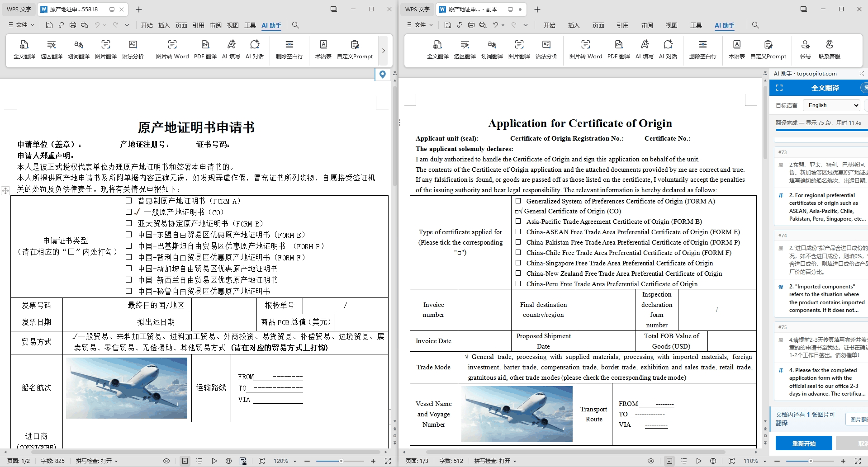Click 全文翻译 header in AI panel

(825, 88)
